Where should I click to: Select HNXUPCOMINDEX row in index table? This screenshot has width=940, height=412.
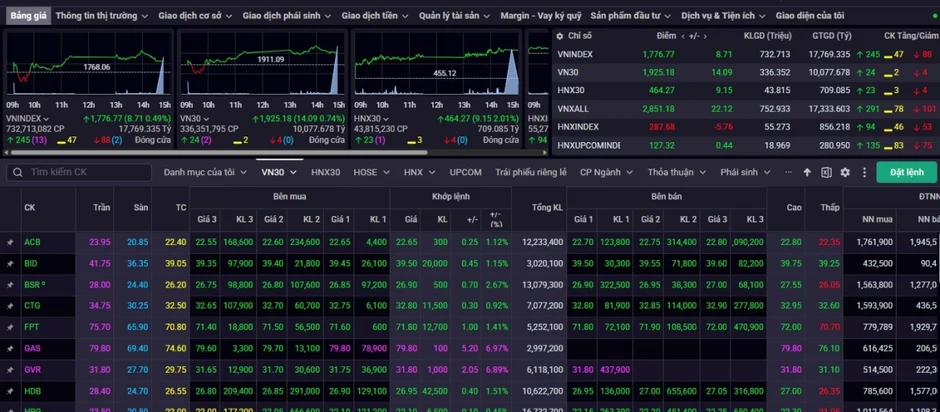click(x=745, y=145)
